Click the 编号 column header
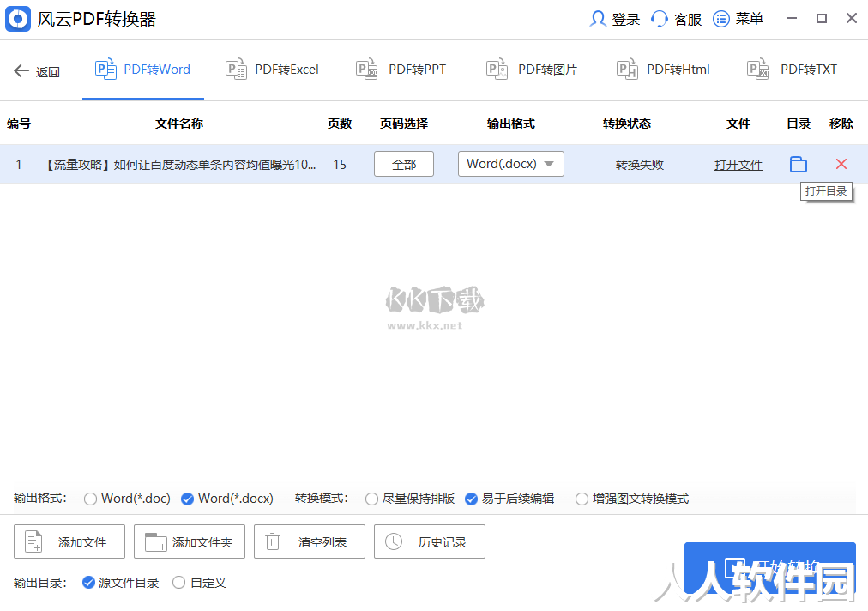This screenshot has height=611, width=868. (19, 124)
